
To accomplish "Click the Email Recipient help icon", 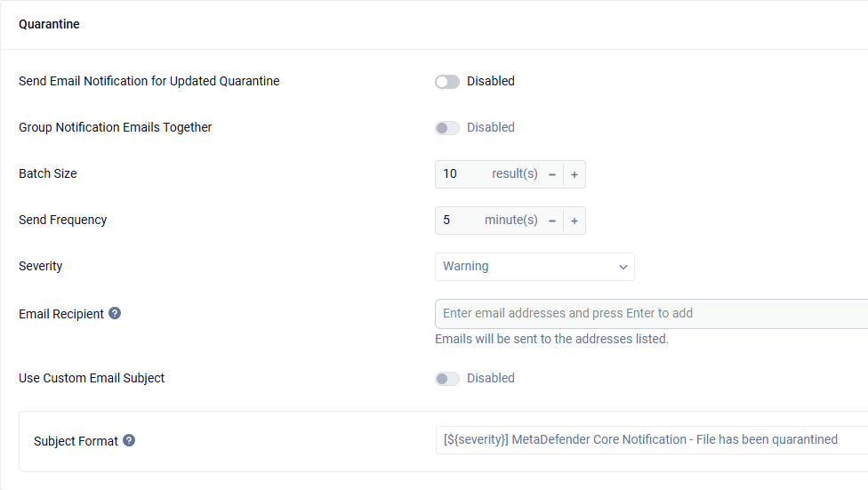I will click(x=115, y=313).
